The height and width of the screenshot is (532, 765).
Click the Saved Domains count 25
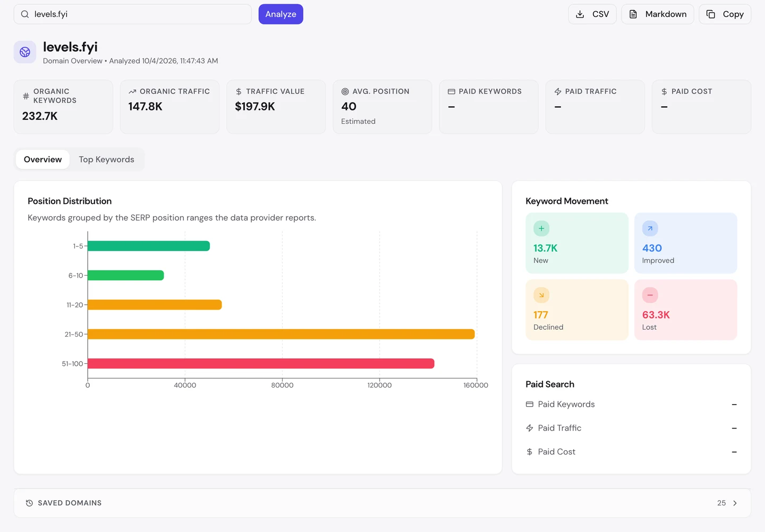point(721,503)
